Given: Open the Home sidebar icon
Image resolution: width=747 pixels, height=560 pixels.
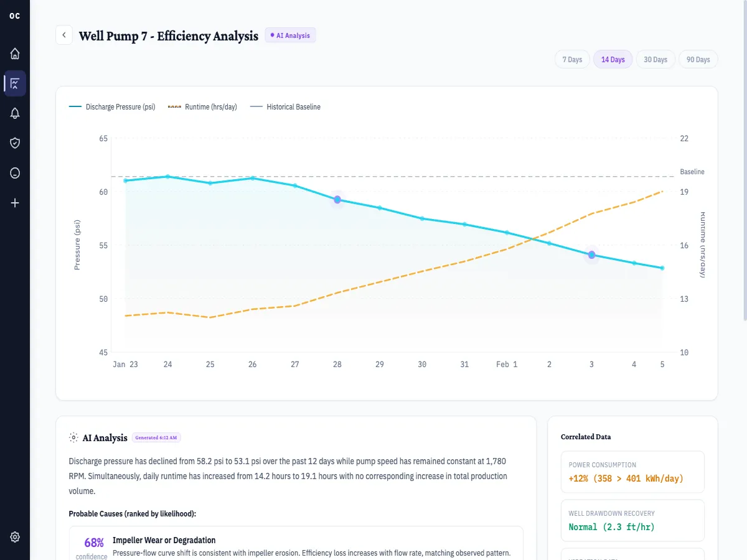Looking at the screenshot, I should (15, 54).
